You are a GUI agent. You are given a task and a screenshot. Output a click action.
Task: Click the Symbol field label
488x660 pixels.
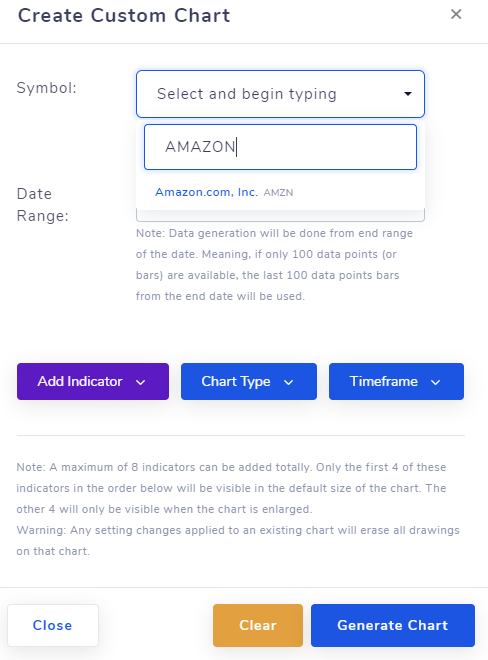point(47,88)
